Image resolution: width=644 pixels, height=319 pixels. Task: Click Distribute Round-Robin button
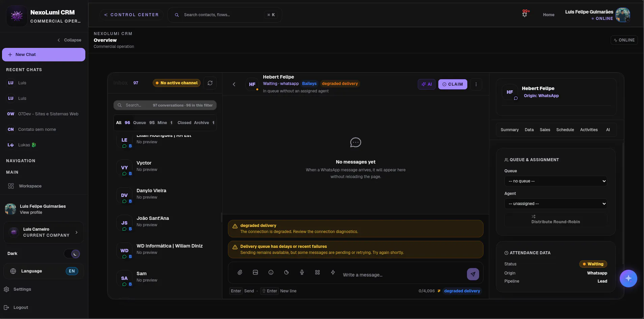pos(556,220)
